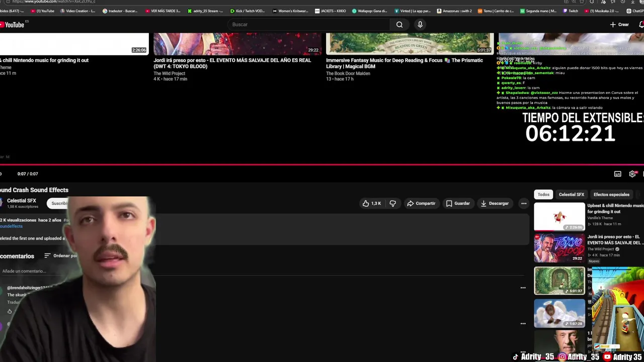This screenshot has width=644, height=362.
Task: Open more actions menu beside Descargar
Action: (524, 204)
